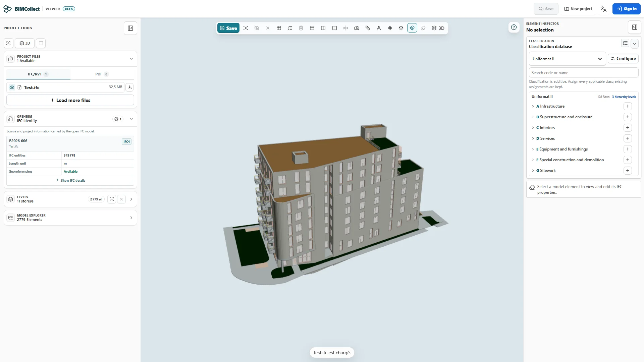This screenshot has height=362, width=644.
Task: Click the fit-to-view focus icon in viewer toolbar
Action: point(246,28)
